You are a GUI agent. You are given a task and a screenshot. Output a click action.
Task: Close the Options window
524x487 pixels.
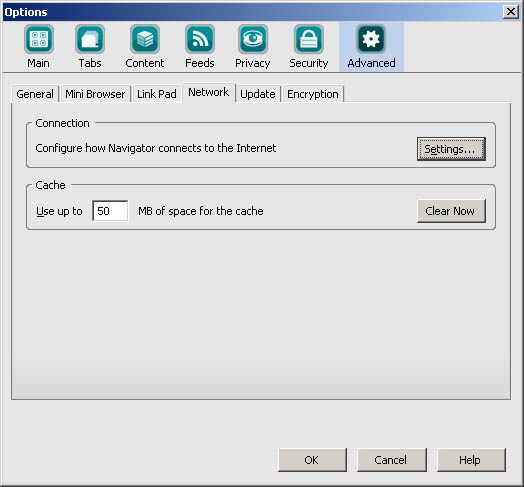click(x=511, y=12)
